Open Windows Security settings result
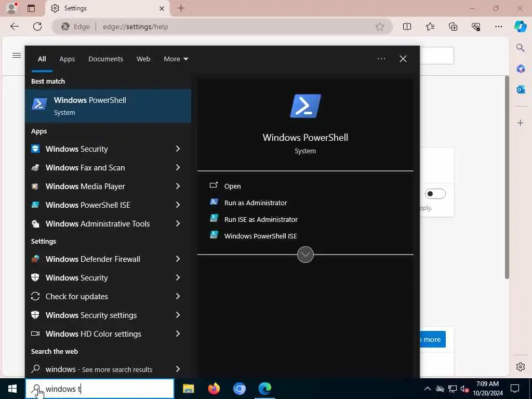532x399 pixels. point(108,315)
